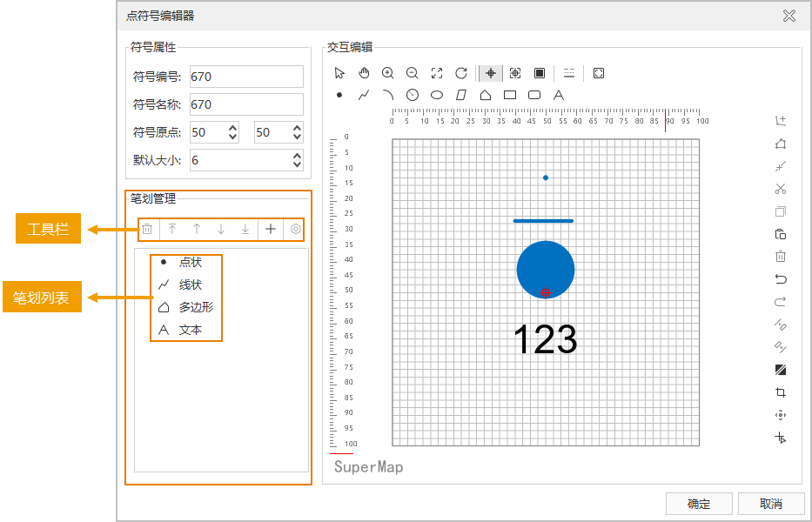Click the scissors cut icon
This screenshot has width=812, height=522.
[x=781, y=189]
